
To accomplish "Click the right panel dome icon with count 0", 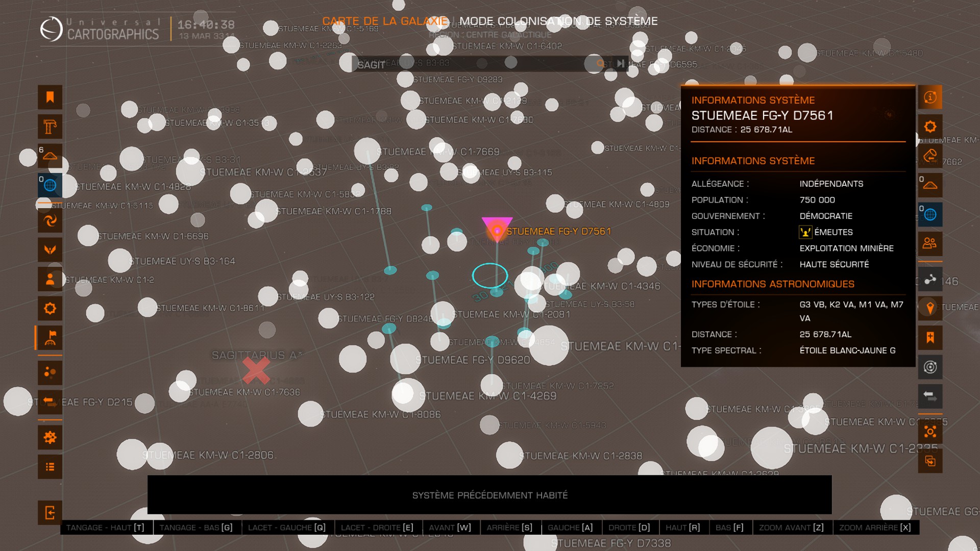I will pos(930,185).
